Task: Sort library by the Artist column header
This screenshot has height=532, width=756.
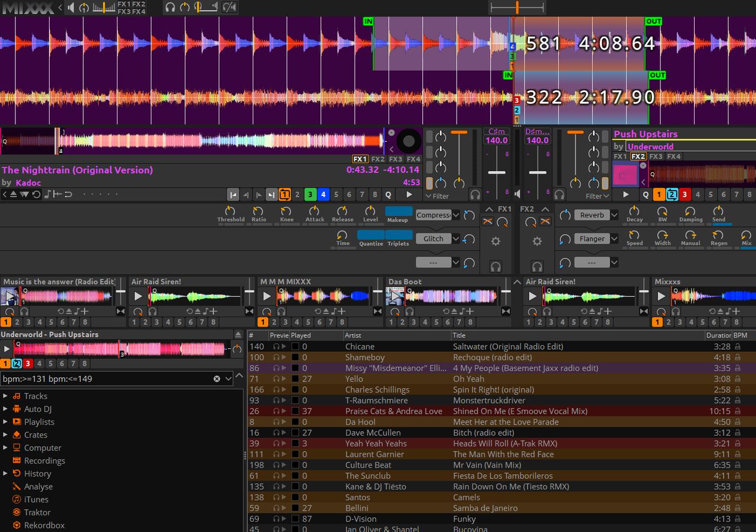Action: [397, 335]
